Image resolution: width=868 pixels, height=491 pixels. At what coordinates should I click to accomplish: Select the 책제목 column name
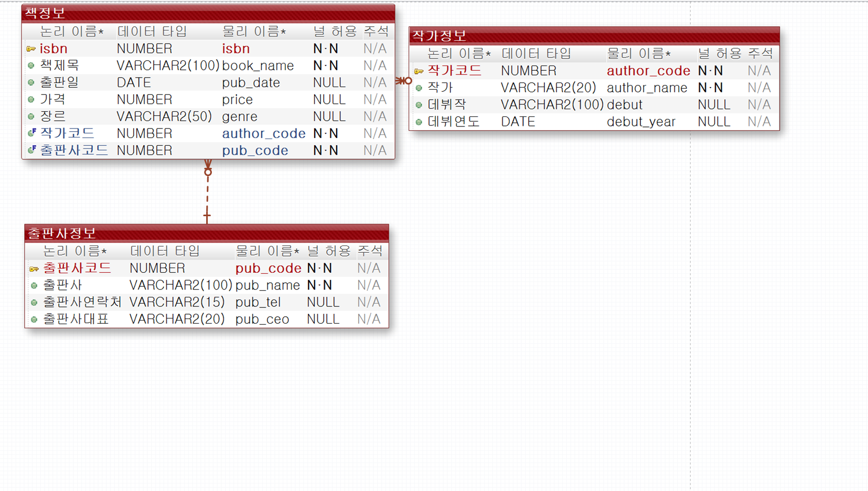click(59, 66)
